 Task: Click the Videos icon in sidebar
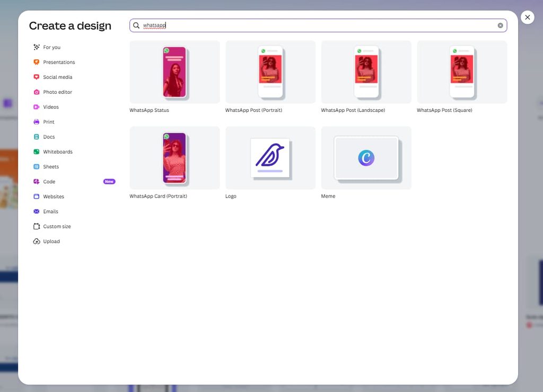(x=37, y=107)
